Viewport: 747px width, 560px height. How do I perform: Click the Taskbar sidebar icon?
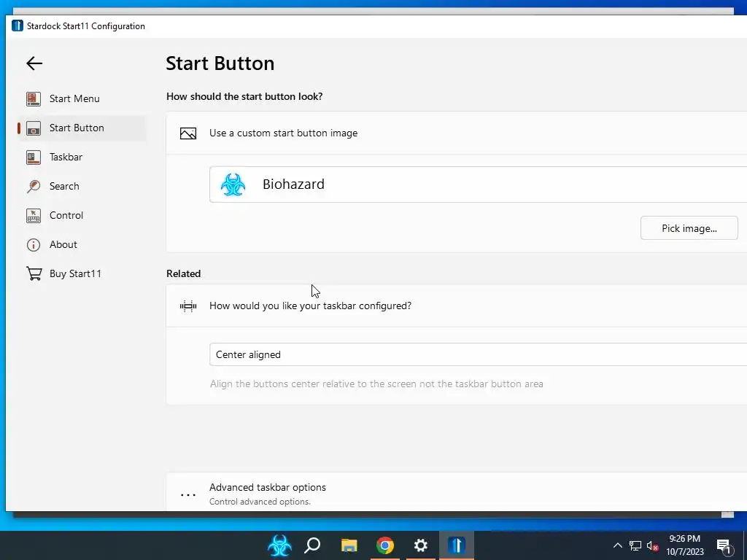click(x=34, y=157)
